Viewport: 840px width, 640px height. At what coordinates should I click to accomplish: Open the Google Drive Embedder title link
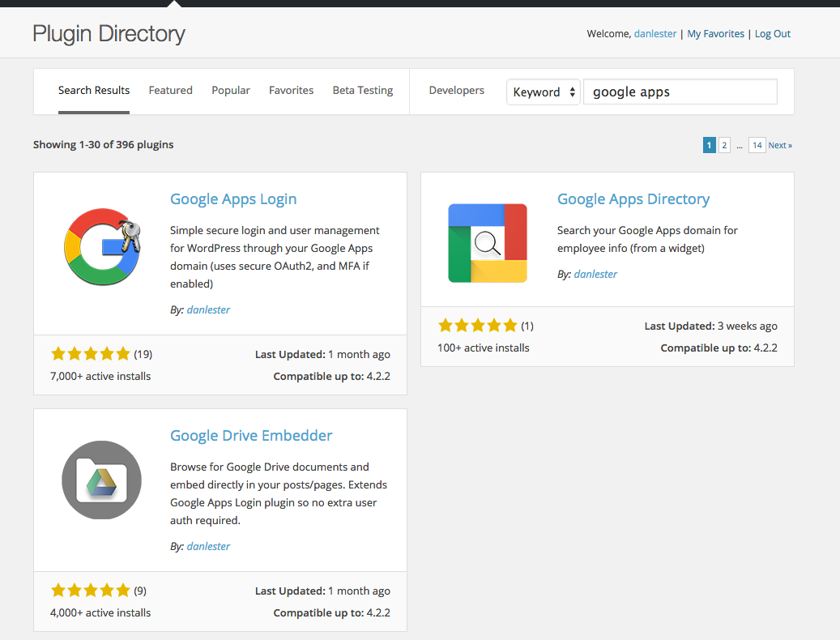point(251,435)
